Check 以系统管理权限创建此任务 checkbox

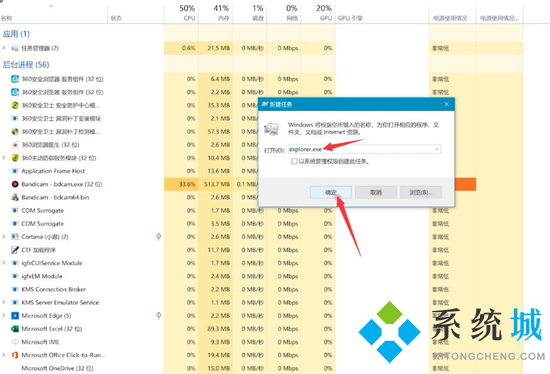[294, 161]
